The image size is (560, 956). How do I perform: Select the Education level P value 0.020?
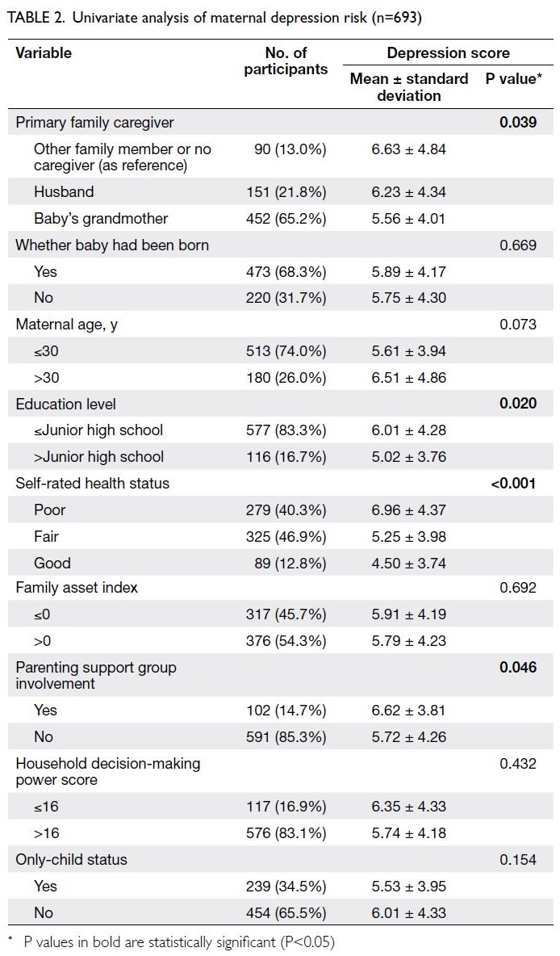point(518,404)
